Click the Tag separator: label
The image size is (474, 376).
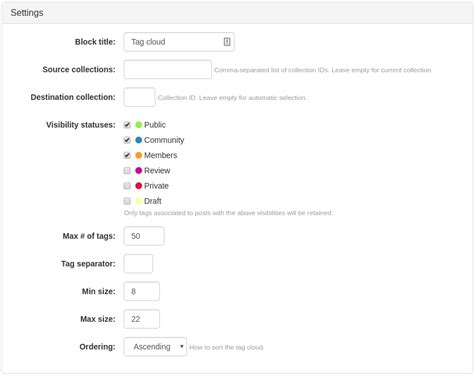tap(88, 264)
